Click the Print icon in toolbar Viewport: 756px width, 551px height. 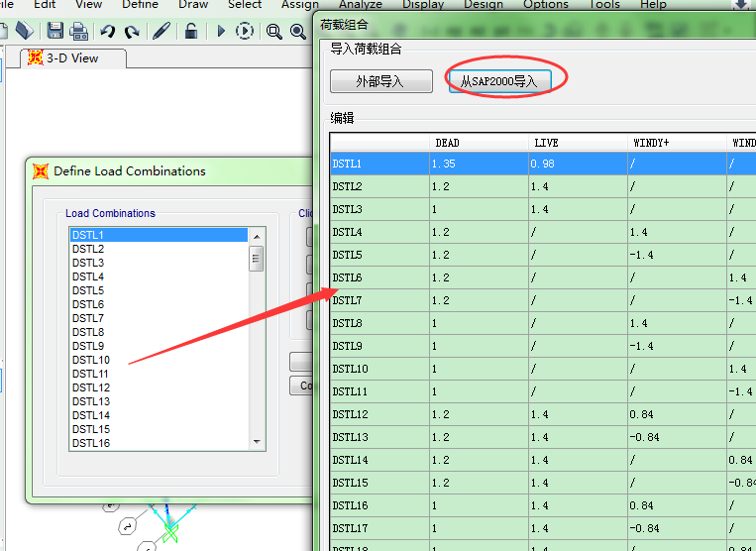79,31
